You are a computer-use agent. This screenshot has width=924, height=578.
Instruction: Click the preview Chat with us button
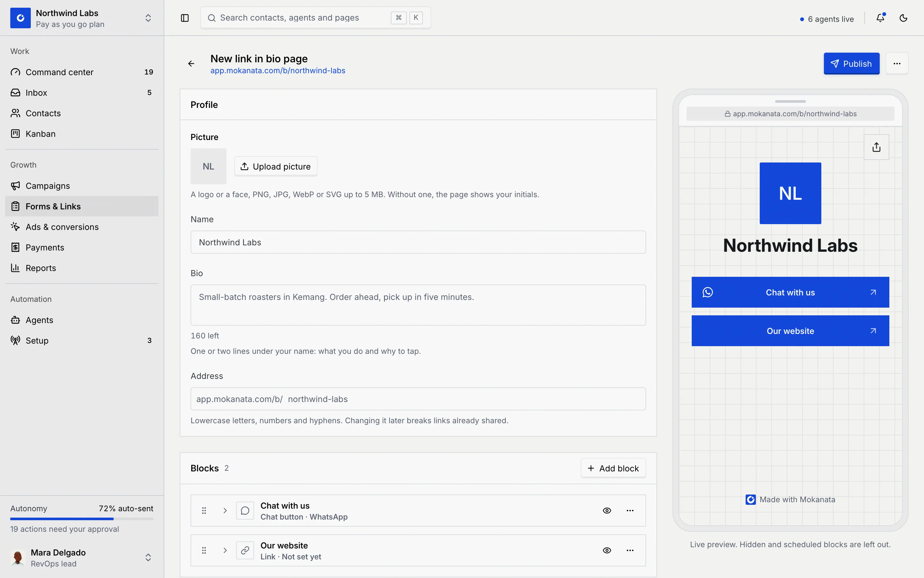pyautogui.click(x=790, y=292)
